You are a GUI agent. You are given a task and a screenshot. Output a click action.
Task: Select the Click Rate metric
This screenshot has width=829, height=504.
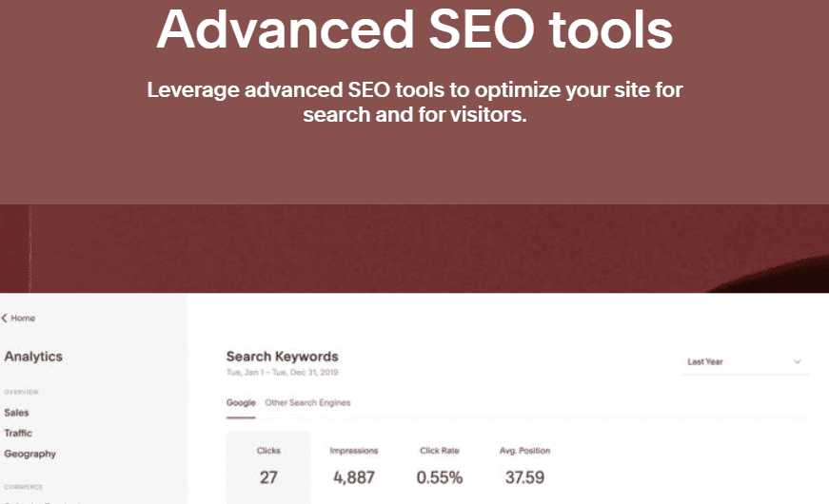coord(439,467)
